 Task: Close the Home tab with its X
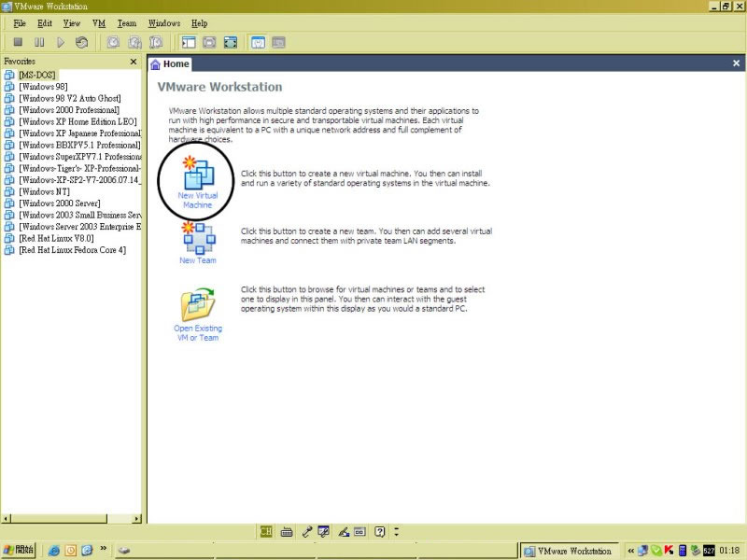[736, 63]
